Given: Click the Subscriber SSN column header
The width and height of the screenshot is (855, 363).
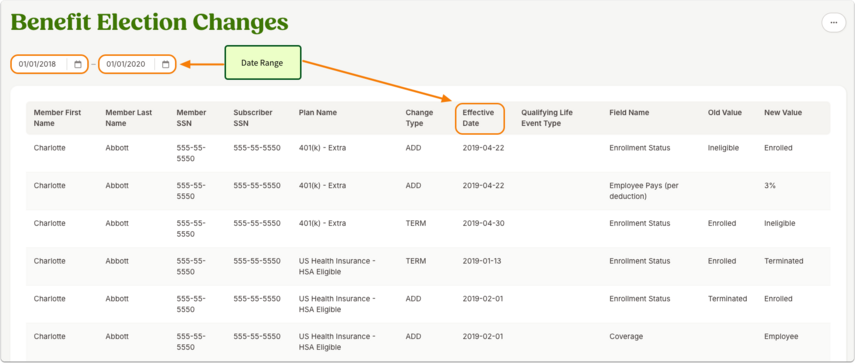Looking at the screenshot, I should coord(252,118).
